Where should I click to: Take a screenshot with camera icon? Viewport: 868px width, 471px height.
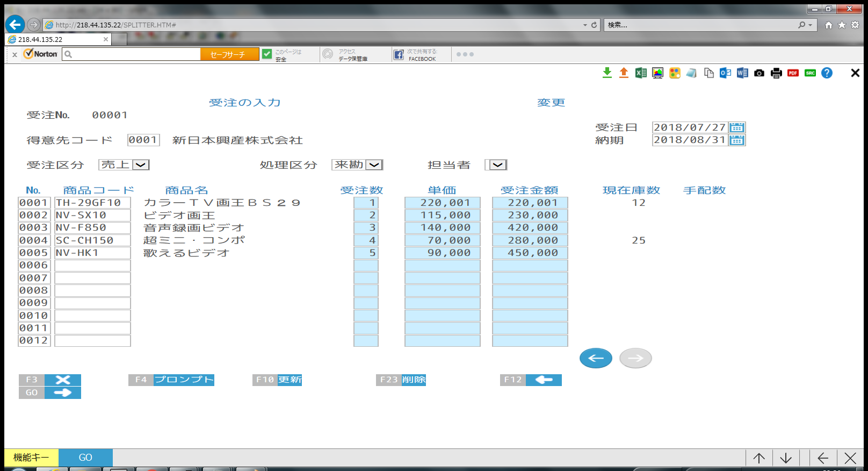(759, 73)
